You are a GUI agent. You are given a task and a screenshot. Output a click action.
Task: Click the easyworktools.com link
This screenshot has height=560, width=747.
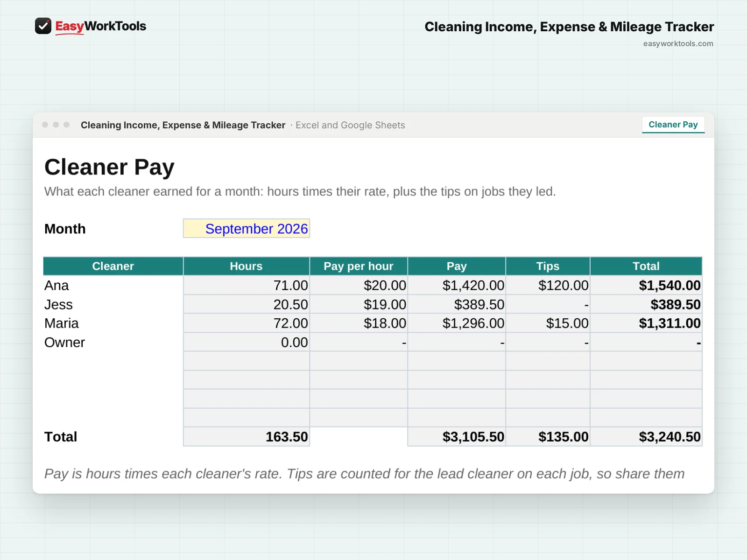[x=678, y=43]
